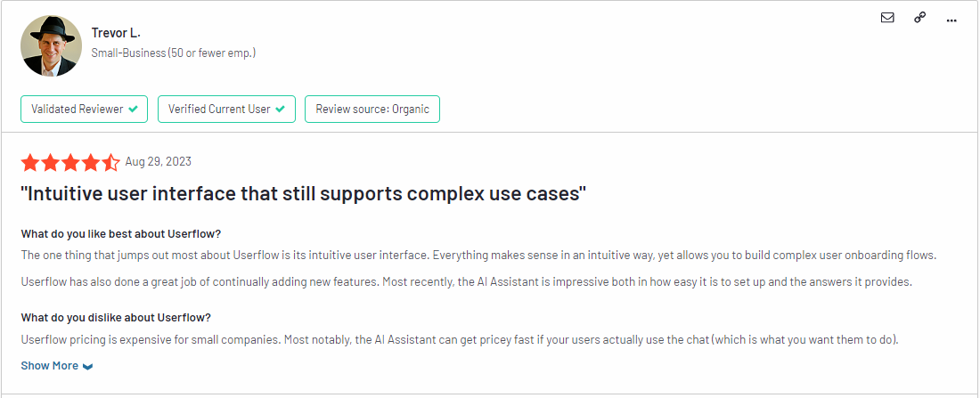The height and width of the screenshot is (398, 980).
Task: Click the 'What do you dislike' heading
Action: (116, 317)
